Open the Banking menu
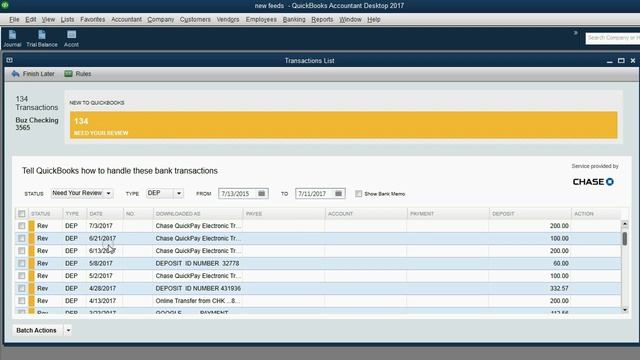Image resolution: width=640 pixels, height=360 pixels. tap(294, 19)
